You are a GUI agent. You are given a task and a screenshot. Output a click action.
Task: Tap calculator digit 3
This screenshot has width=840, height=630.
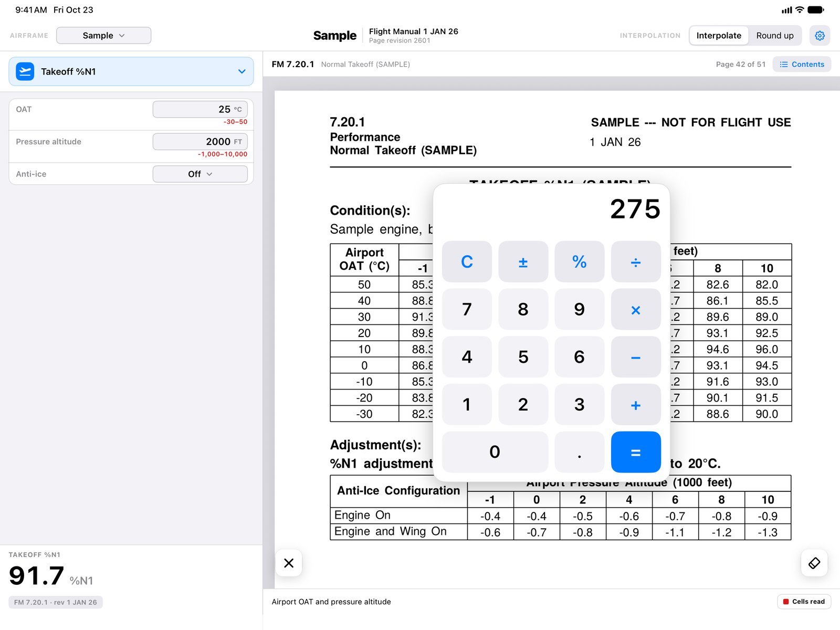(579, 404)
